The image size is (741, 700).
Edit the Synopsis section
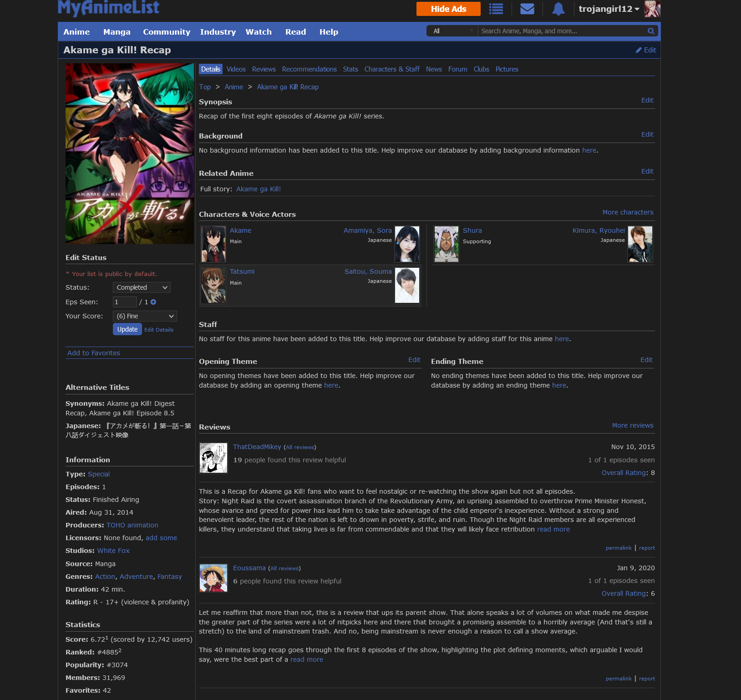[647, 100]
